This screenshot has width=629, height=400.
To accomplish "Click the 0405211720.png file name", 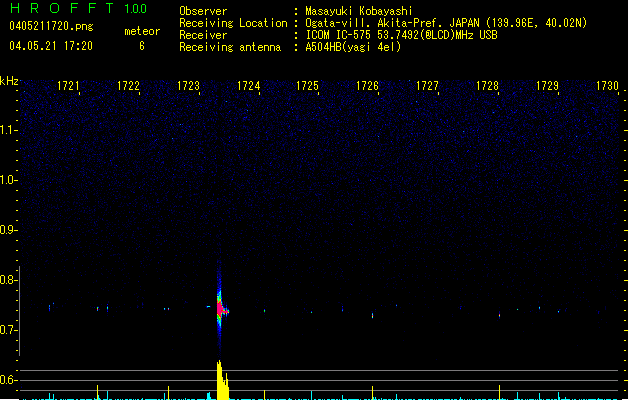I will tap(51, 27).
